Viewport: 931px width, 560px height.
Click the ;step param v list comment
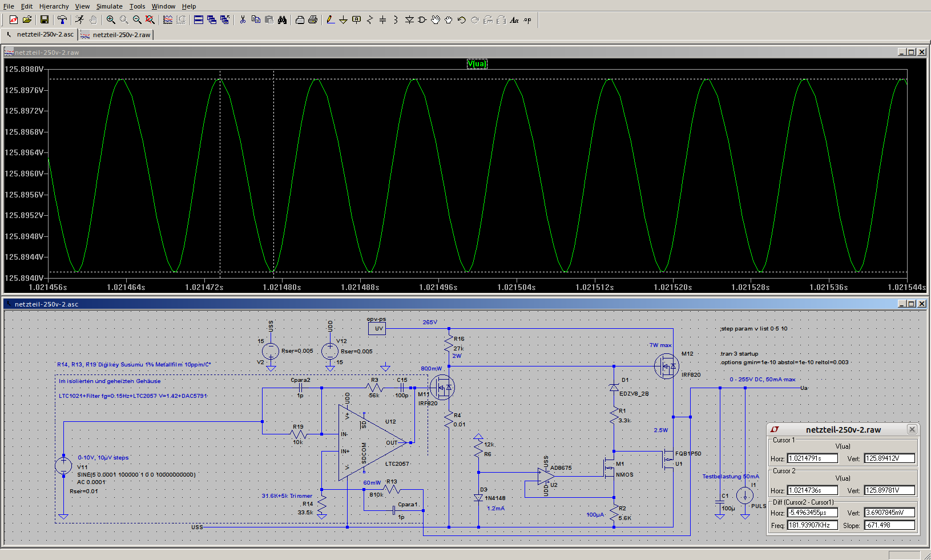[x=753, y=329]
